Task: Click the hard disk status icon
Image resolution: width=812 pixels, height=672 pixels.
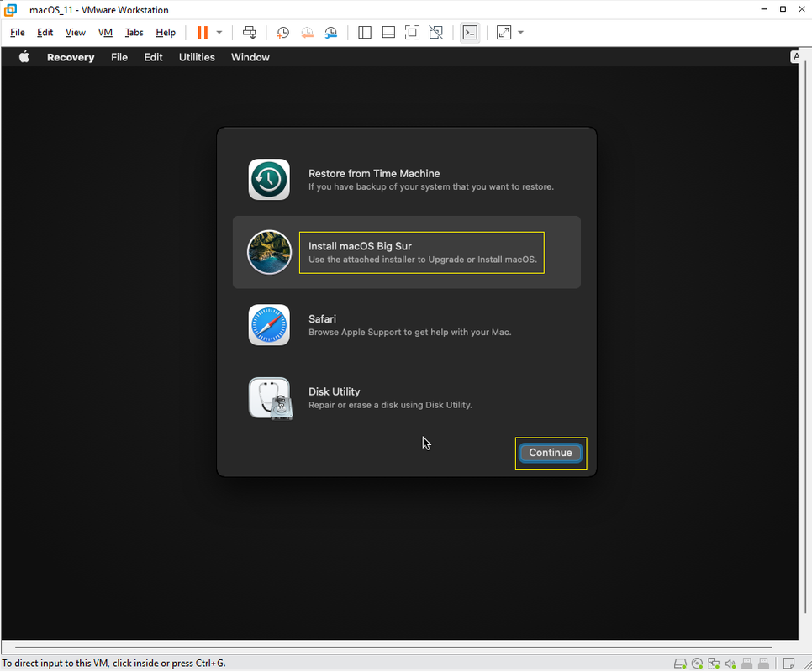Action: 680,664
